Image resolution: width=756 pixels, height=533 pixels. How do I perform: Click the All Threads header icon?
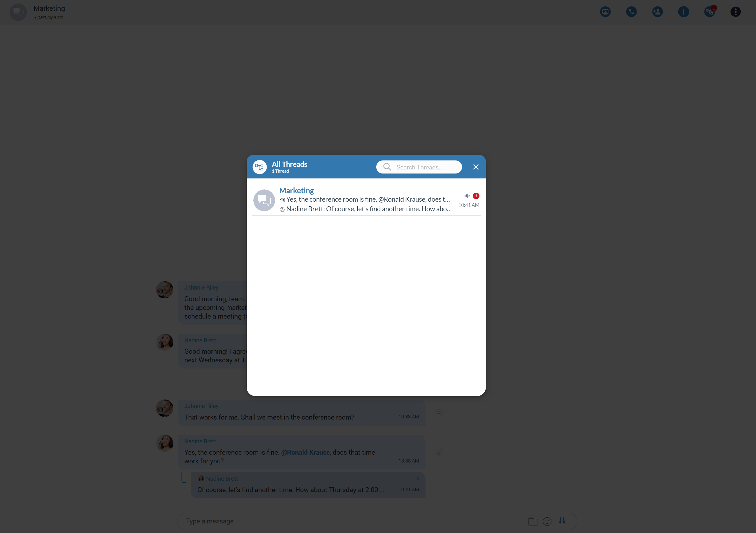coord(259,167)
